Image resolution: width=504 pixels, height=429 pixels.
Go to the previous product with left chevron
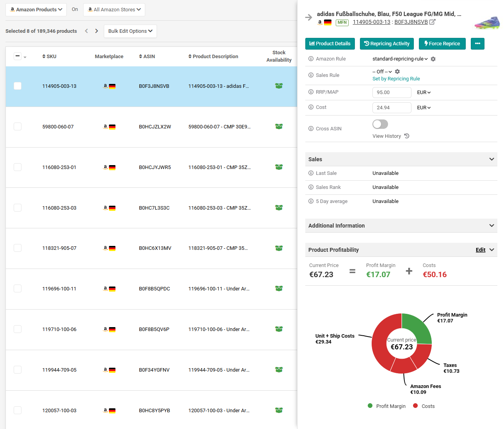coord(87,31)
